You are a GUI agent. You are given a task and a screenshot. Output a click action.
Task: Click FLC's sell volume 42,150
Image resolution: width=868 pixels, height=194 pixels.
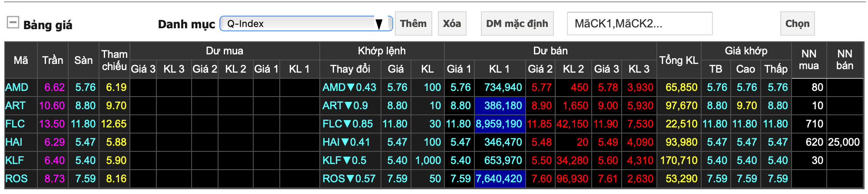tap(572, 124)
